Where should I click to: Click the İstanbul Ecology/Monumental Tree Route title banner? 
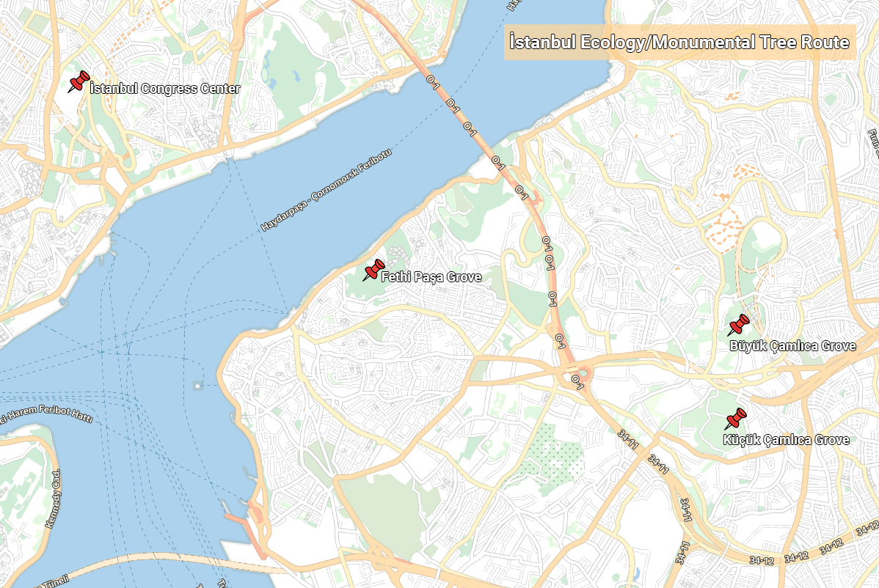[679, 42]
